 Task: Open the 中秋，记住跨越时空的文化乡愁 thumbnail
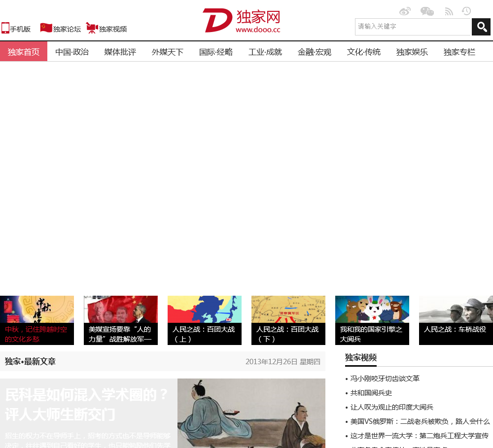point(37,320)
